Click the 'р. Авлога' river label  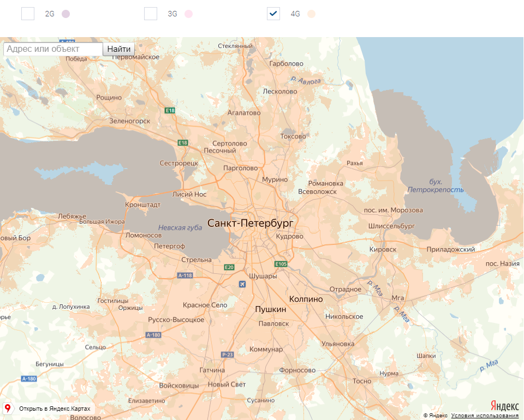(x=306, y=81)
